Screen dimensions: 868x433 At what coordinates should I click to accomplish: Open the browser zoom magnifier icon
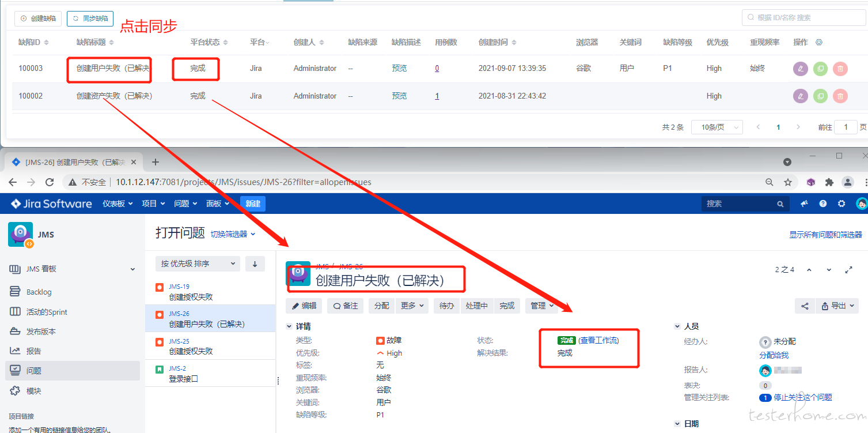point(770,182)
